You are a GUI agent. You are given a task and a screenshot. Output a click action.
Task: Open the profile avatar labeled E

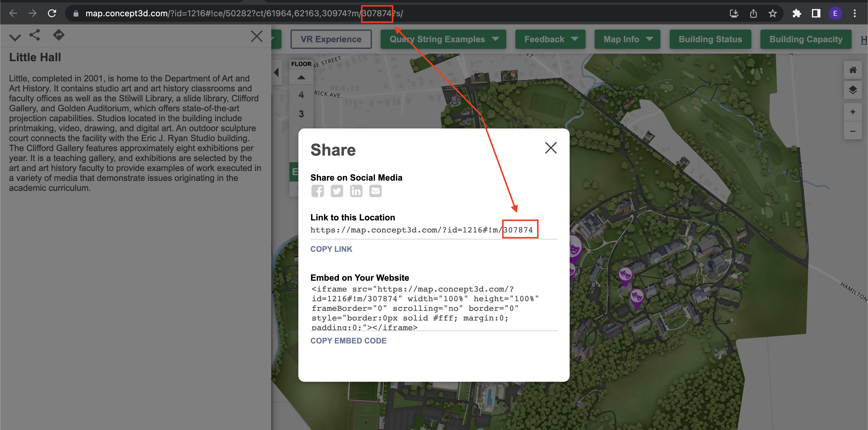[835, 14]
